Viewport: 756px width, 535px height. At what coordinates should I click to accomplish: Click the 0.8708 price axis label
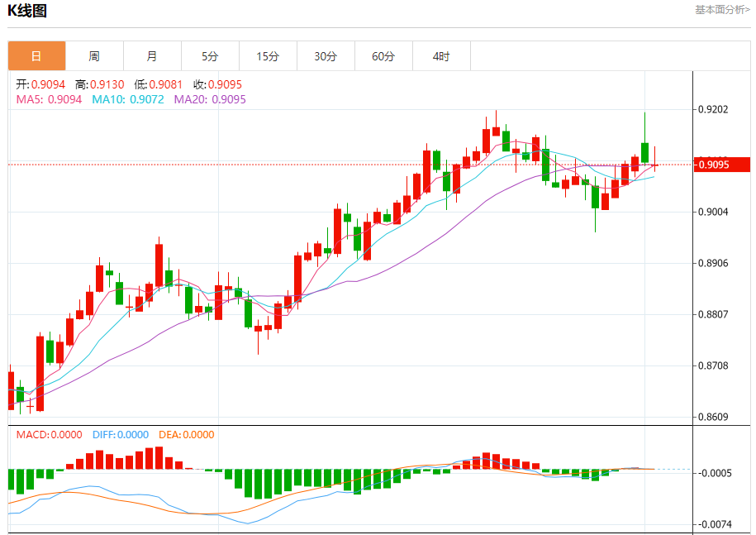click(x=713, y=365)
